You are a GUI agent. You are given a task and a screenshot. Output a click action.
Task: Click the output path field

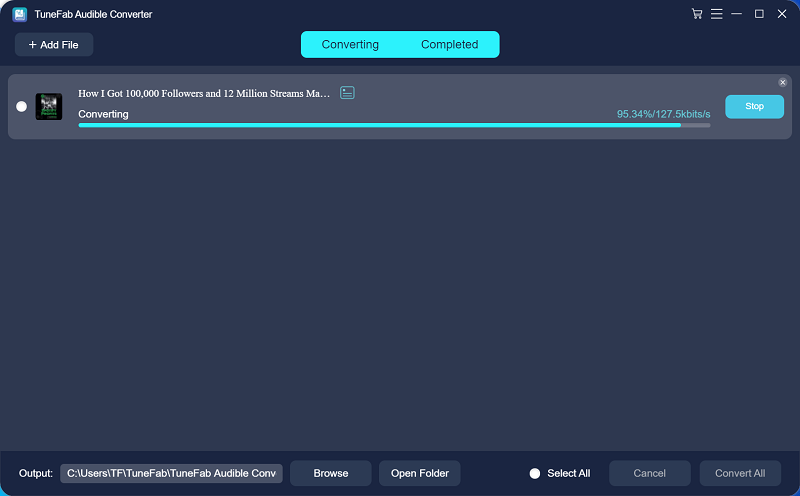point(171,473)
